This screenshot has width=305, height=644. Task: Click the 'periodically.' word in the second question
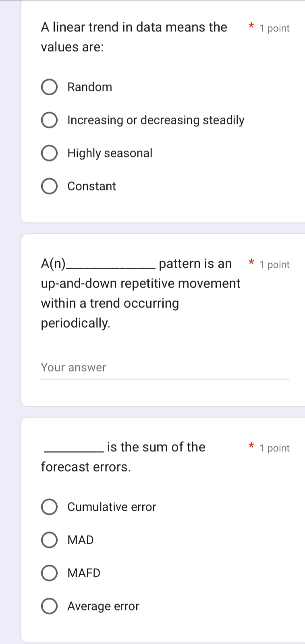coord(76,323)
